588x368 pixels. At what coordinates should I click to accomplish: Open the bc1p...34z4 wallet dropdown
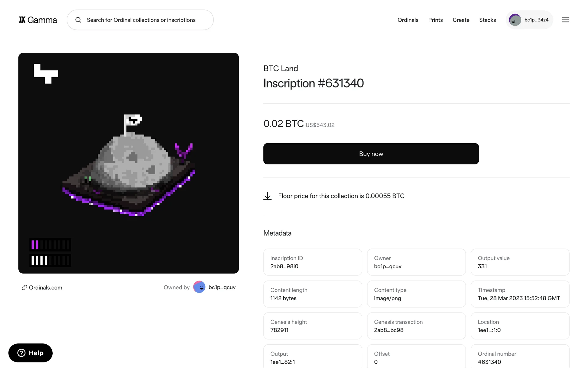[x=536, y=20]
